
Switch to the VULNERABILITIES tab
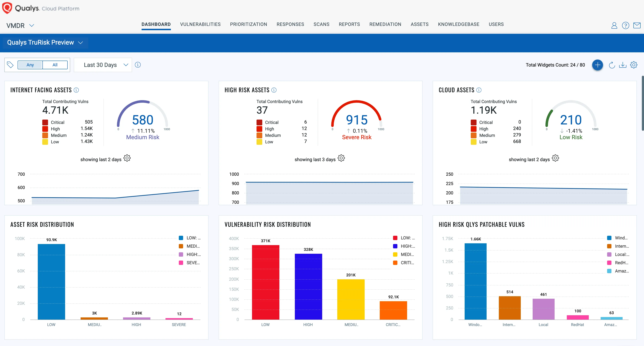coord(200,24)
